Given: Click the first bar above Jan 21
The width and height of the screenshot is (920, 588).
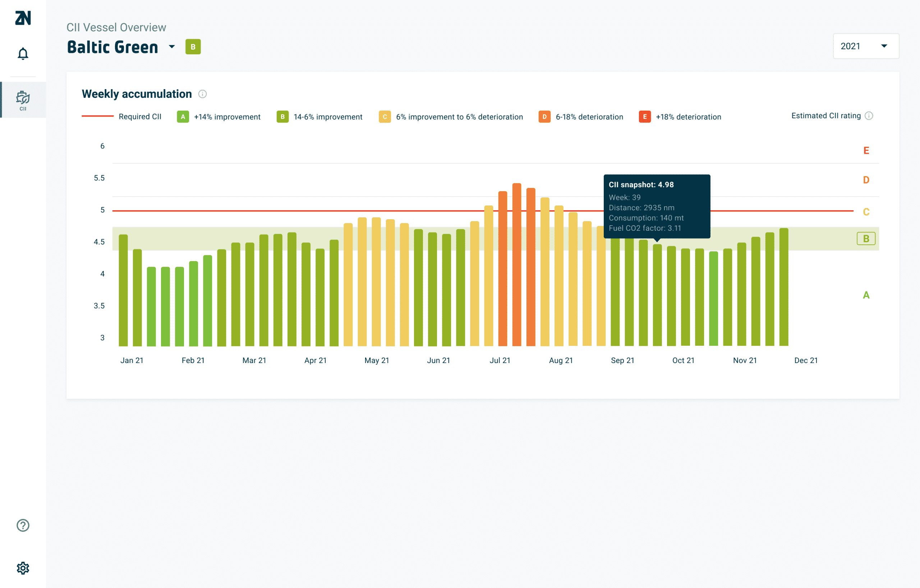Looking at the screenshot, I should (x=123, y=290).
